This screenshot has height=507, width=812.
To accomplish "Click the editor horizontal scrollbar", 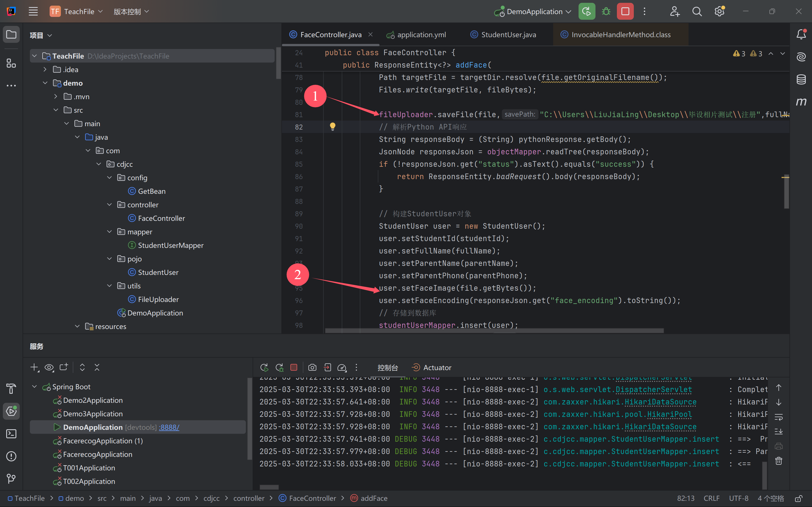I will (494, 331).
